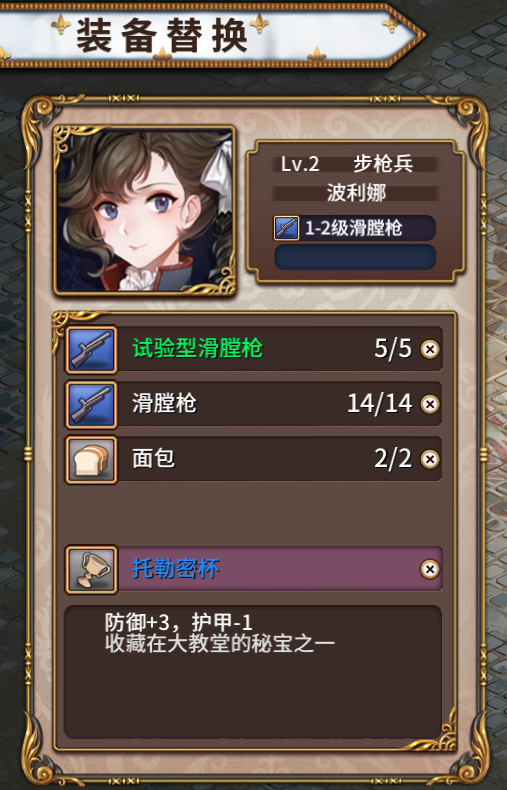Image resolution: width=507 pixels, height=790 pixels.
Task: Select the 面包 2/2 item row
Action: pyautogui.click(x=254, y=459)
